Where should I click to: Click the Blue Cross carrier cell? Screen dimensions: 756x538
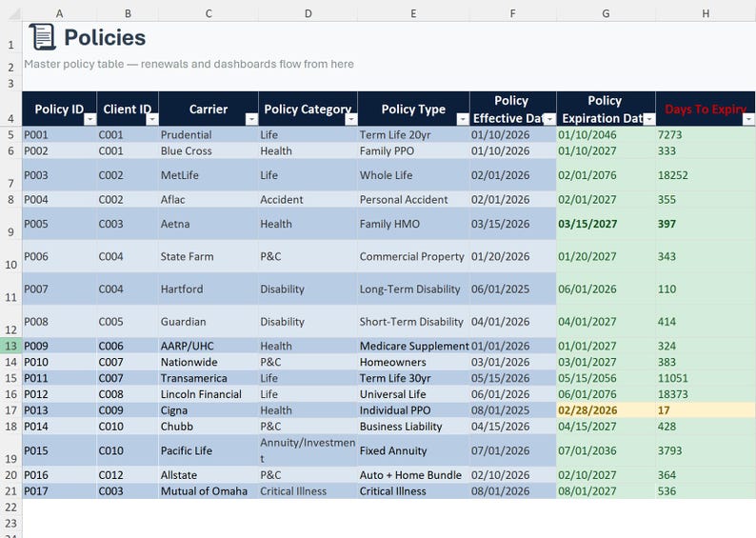click(x=209, y=150)
